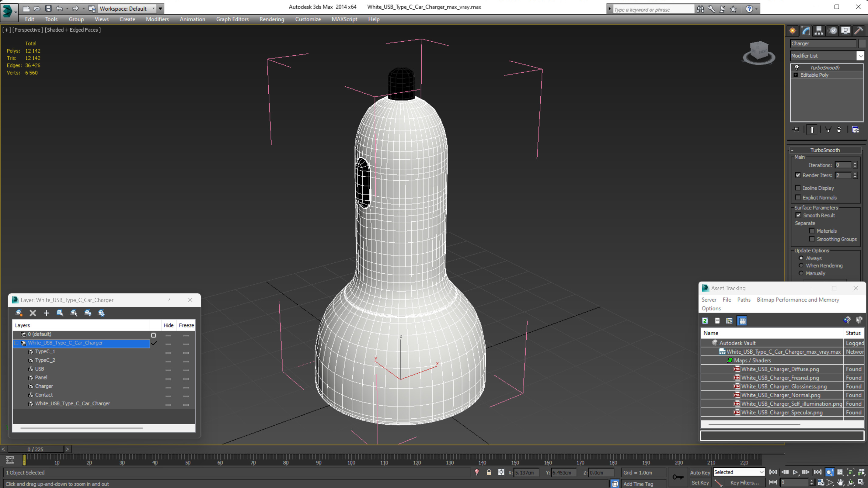Switch Asset Tracking to tree view icon
The image size is (868, 488).
click(730, 320)
